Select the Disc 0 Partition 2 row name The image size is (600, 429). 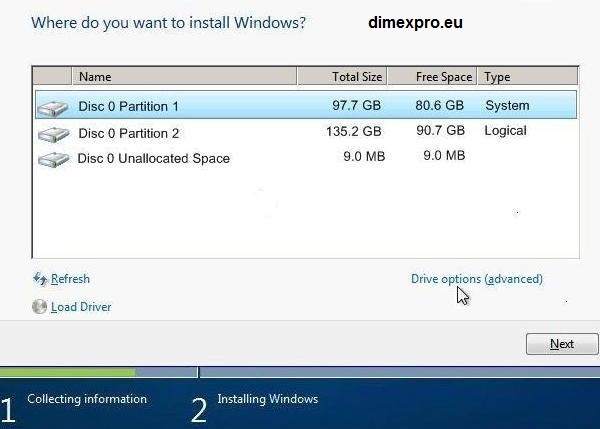coord(129,134)
